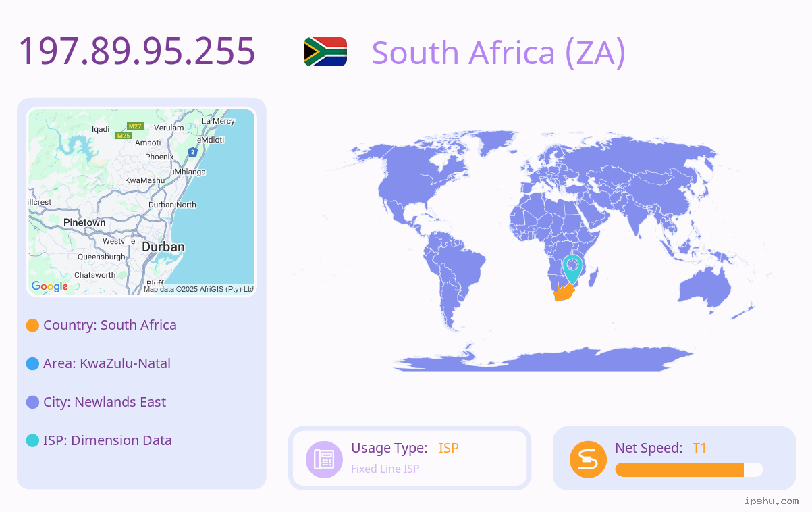Click the net speed progress bar
812x512 pixels.
click(x=689, y=470)
